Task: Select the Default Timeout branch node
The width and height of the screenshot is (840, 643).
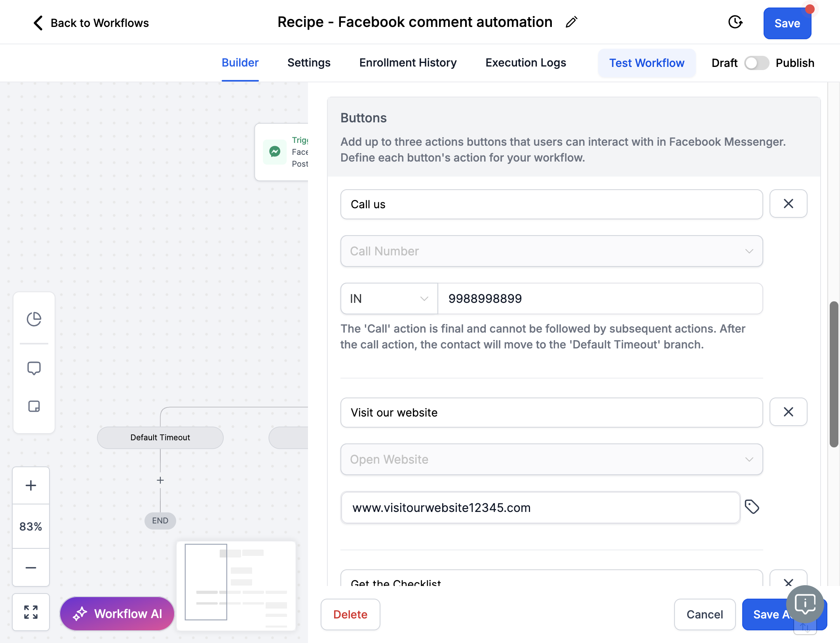Action: point(160,438)
